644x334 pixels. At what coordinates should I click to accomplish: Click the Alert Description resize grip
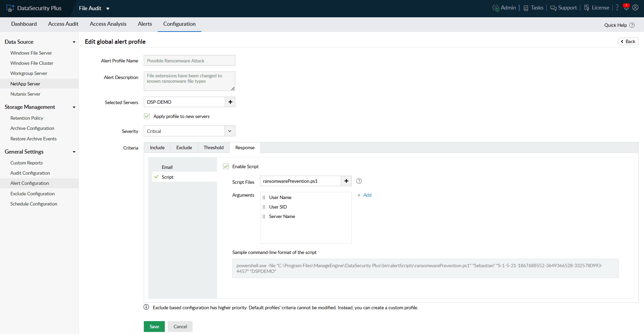tap(233, 89)
